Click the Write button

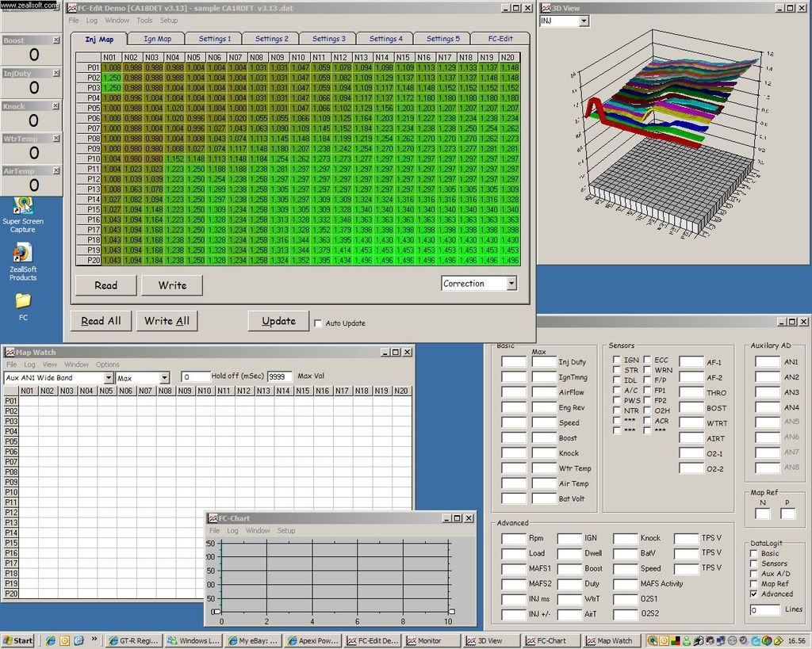tap(172, 285)
